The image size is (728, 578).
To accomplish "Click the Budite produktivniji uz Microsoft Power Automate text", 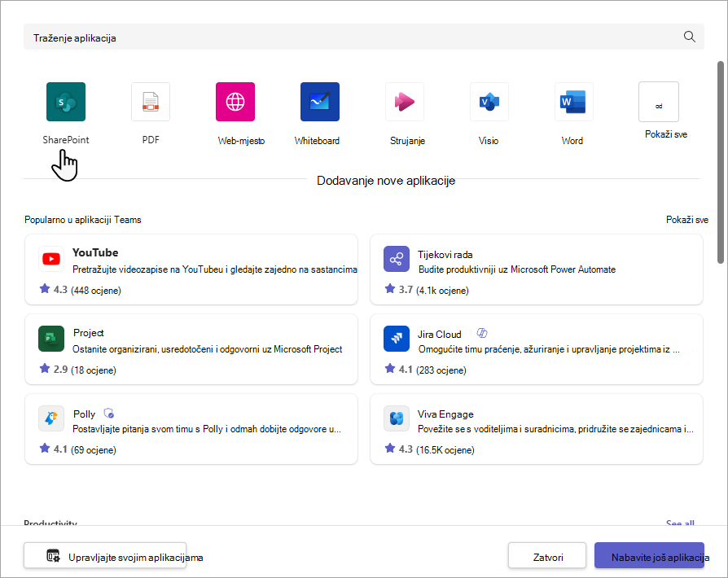I will click(517, 269).
